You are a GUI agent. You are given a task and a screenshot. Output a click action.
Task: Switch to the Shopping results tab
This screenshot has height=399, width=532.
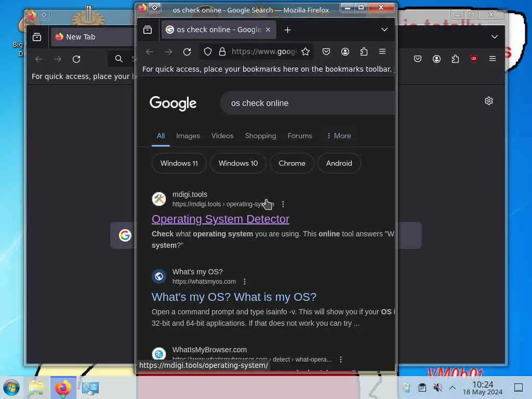click(261, 136)
